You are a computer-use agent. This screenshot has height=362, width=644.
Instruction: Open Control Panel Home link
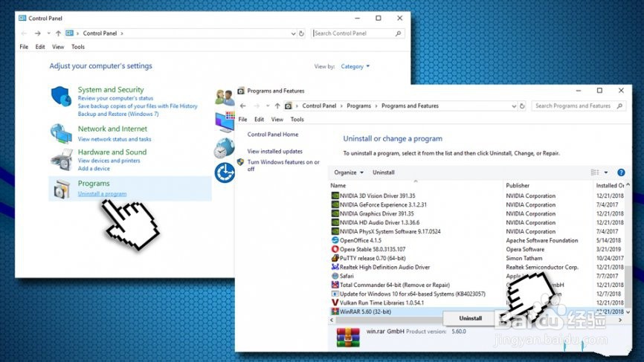273,135
